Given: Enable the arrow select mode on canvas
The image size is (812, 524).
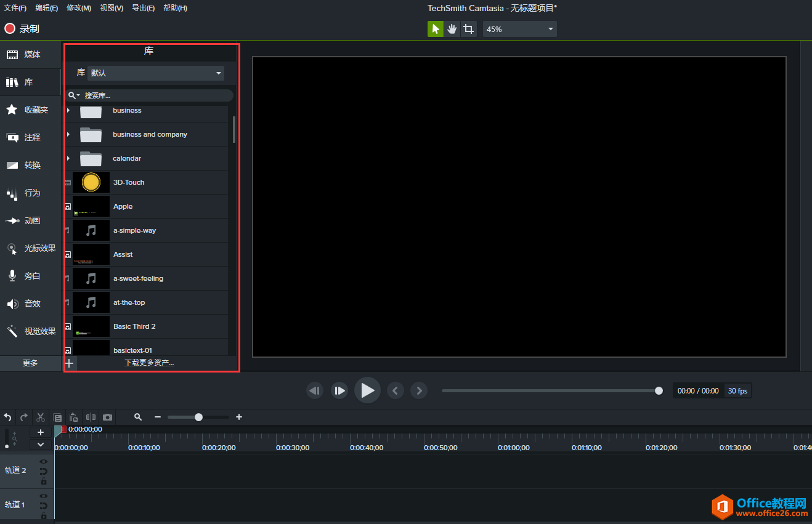Looking at the screenshot, I should 436,29.
